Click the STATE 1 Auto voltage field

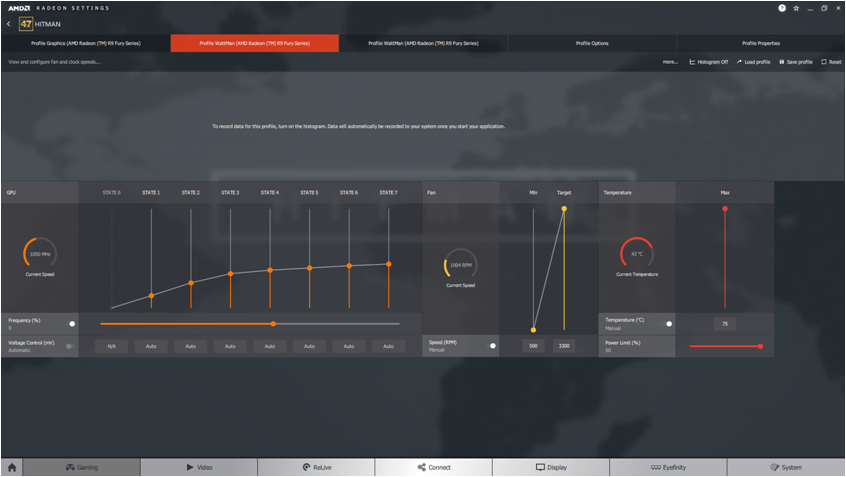click(151, 346)
